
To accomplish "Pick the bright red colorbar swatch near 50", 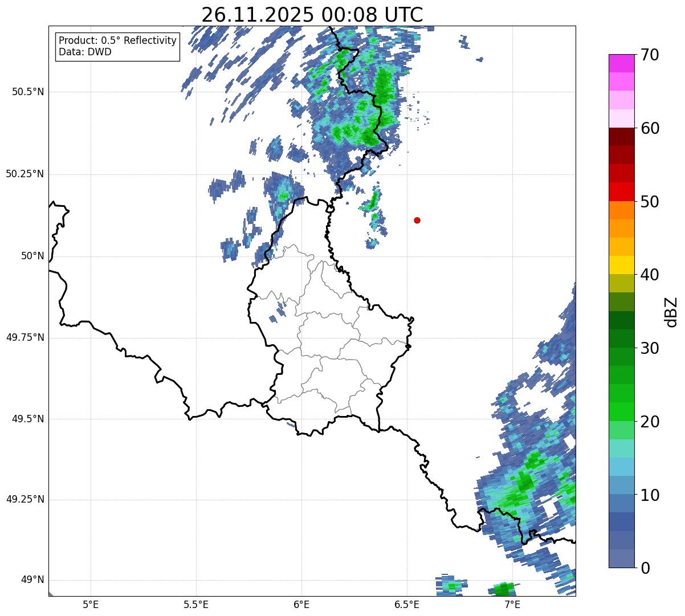I will pyautogui.click(x=622, y=191).
